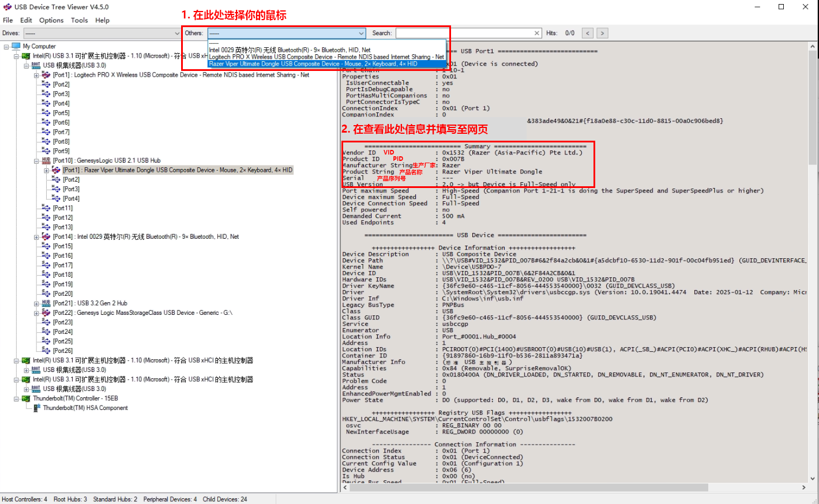Collapse the My Computer tree node

point(6,47)
